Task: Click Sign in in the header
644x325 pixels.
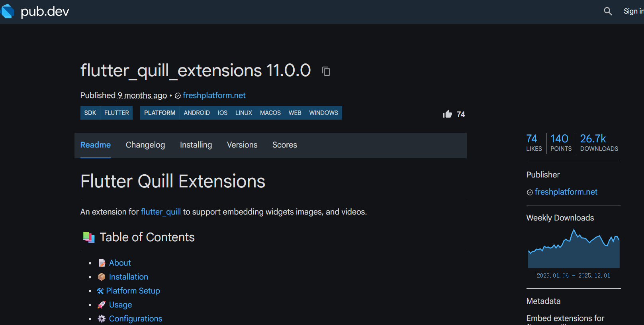Action: pyautogui.click(x=633, y=11)
